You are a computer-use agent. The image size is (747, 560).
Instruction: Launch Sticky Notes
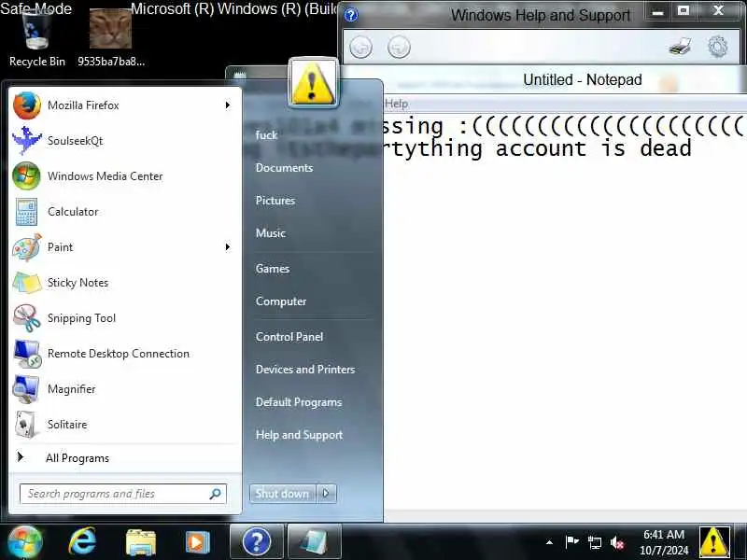[124, 283]
